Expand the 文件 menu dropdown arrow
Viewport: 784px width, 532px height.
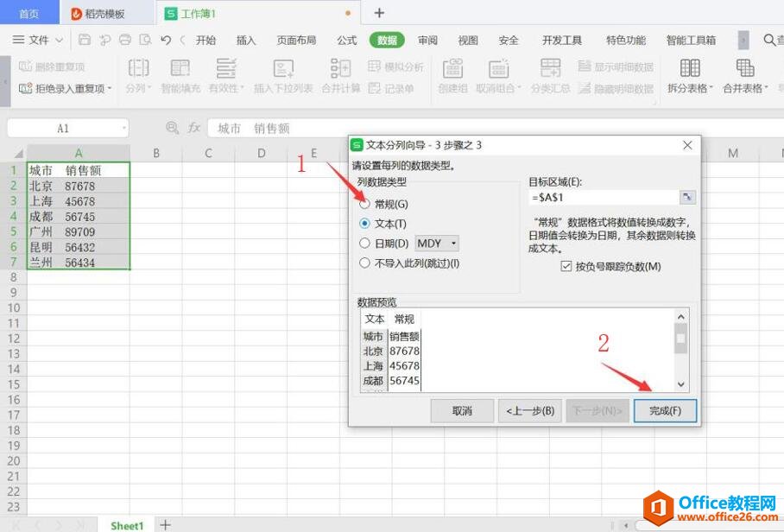pyautogui.click(x=59, y=40)
